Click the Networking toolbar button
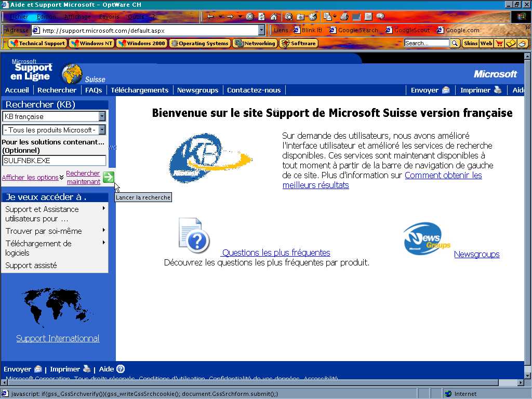This screenshot has height=399, width=532. 255,44
